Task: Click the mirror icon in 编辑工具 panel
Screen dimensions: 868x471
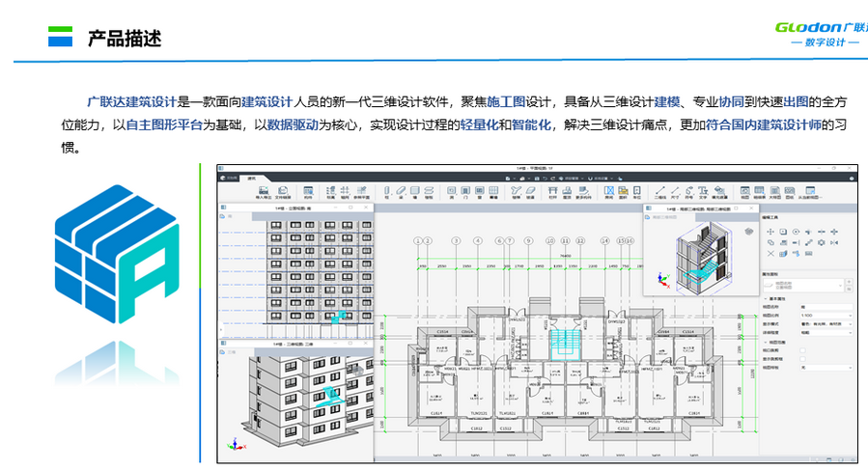Action: 834,242
